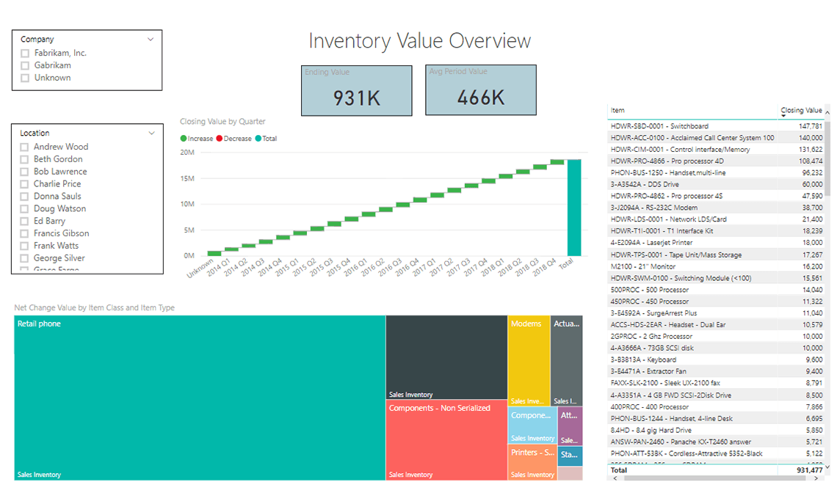Click the red Decrease legend marker

pyautogui.click(x=220, y=139)
